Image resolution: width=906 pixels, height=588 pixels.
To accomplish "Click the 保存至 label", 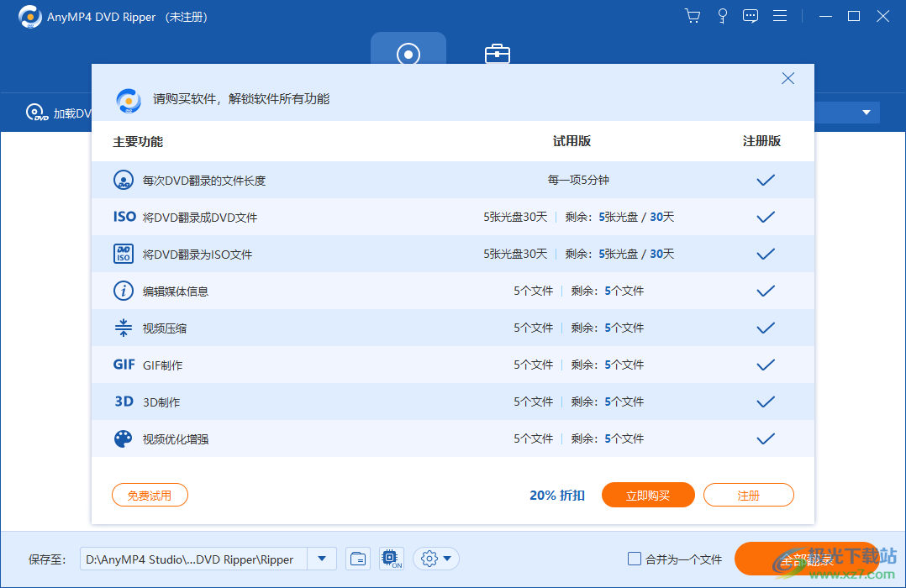I will 47,559.
